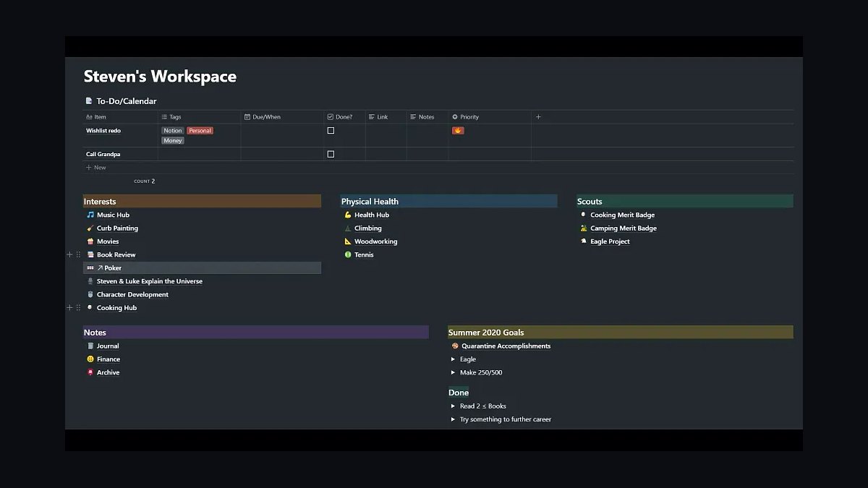Click the Steven's Workspace page title
This screenshot has width=868, height=488.
coord(160,77)
